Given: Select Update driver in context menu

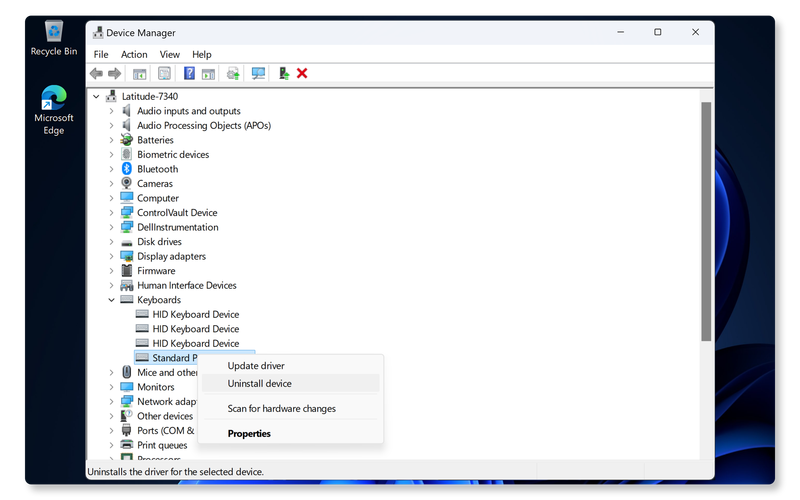Looking at the screenshot, I should point(256,366).
